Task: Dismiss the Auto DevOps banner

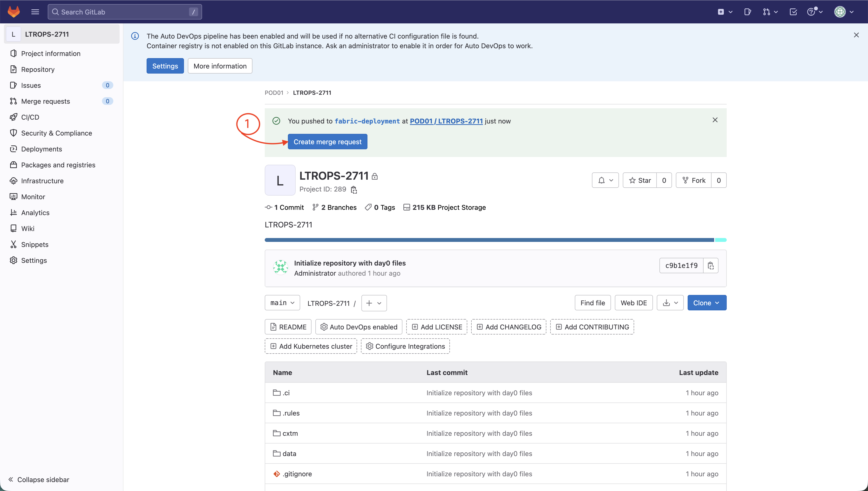Action: [x=856, y=35]
